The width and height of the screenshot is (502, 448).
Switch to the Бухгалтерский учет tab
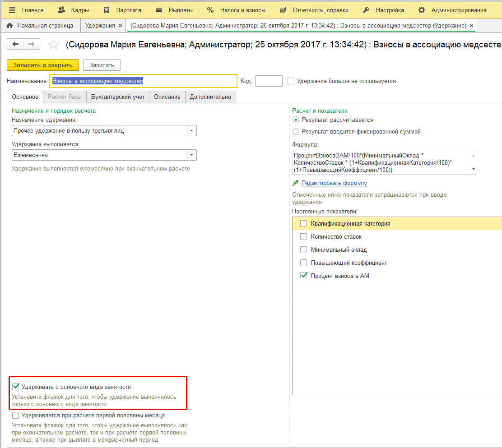point(117,97)
